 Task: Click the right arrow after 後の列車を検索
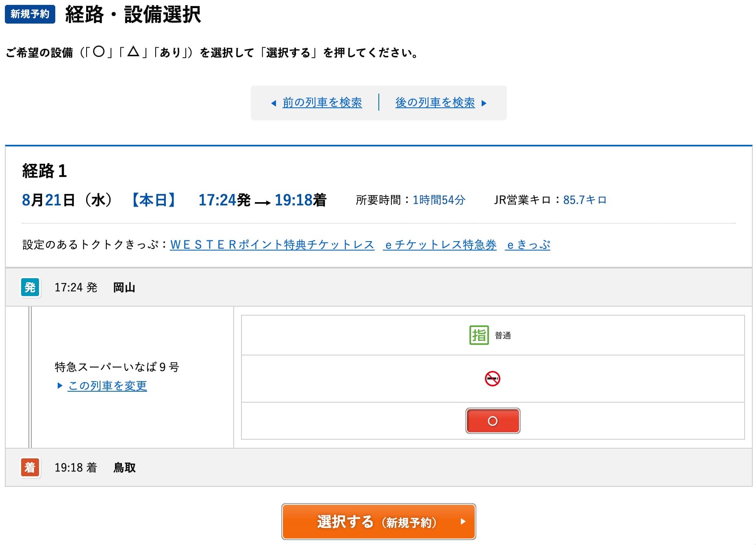tap(484, 103)
